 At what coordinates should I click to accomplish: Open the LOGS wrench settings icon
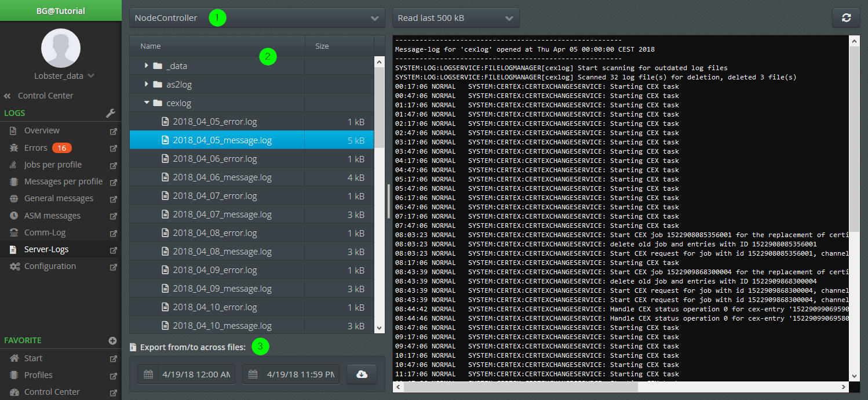[x=111, y=113]
